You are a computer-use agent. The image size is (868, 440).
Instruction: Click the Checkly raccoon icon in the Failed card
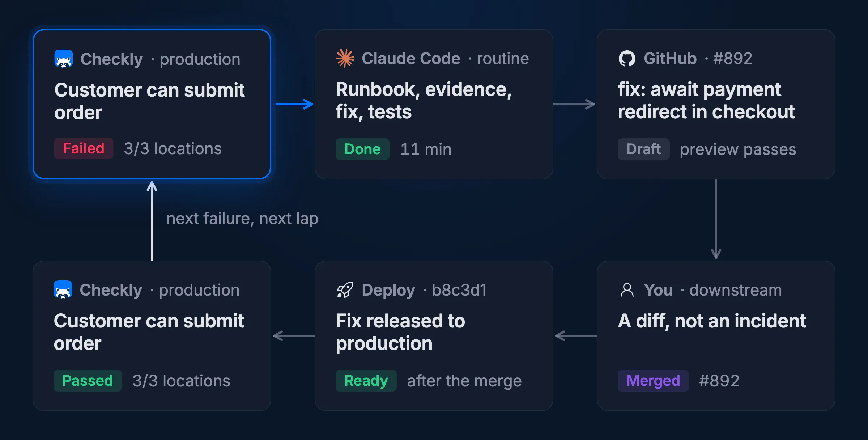(64, 59)
